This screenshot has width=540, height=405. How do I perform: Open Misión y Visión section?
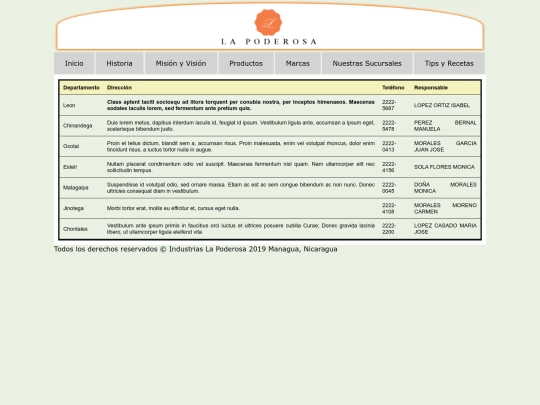coord(181,63)
